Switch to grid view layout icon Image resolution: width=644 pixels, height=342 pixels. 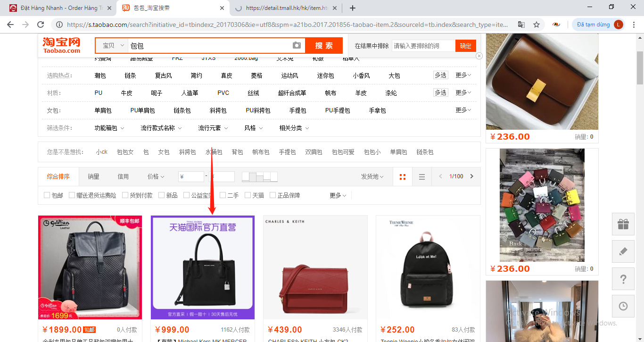(402, 177)
